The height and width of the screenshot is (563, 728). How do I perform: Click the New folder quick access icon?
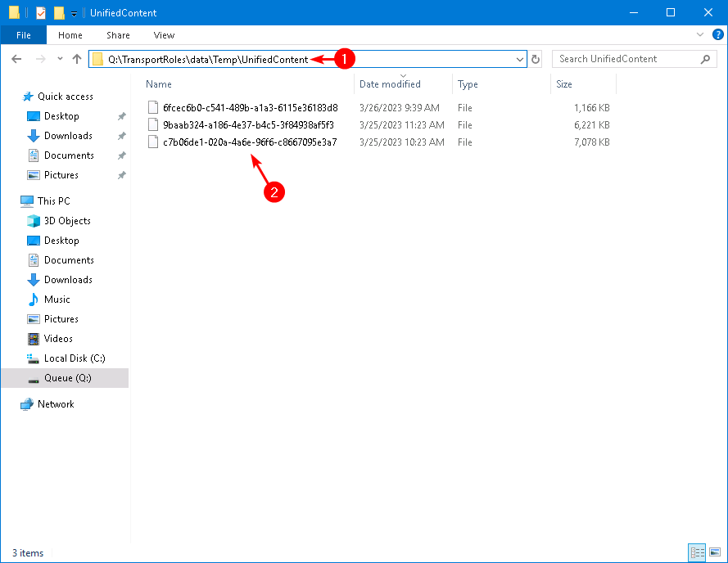(59, 12)
